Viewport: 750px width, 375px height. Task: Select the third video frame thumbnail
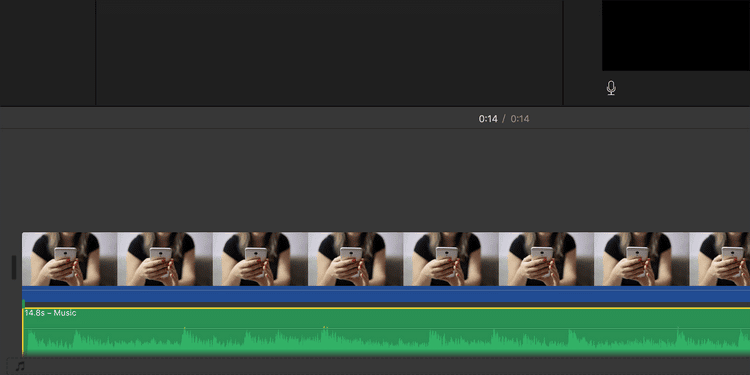point(260,259)
